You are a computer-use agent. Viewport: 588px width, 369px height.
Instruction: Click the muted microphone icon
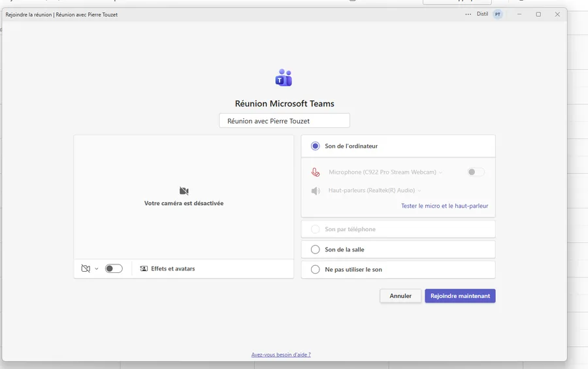316,172
